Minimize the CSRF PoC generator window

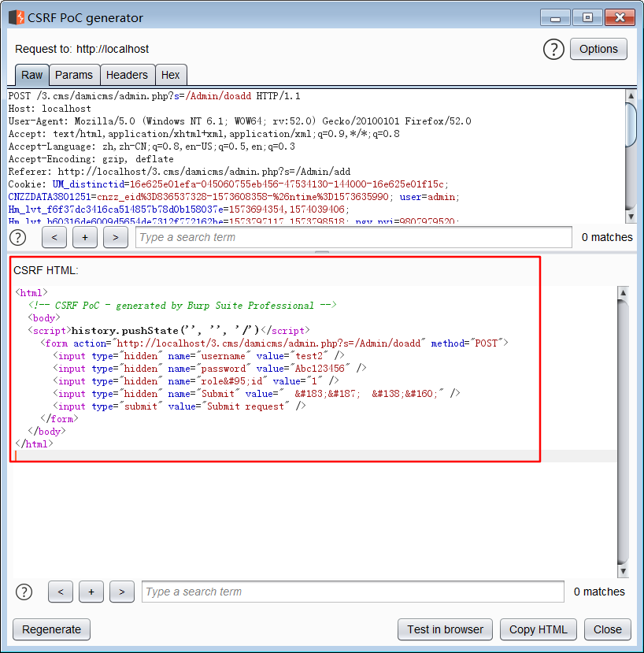click(555, 18)
